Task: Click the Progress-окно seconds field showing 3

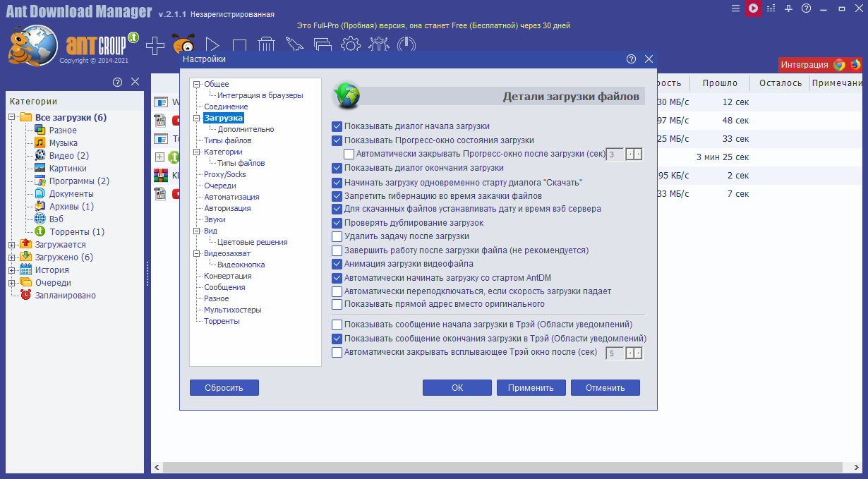Action: [615, 154]
